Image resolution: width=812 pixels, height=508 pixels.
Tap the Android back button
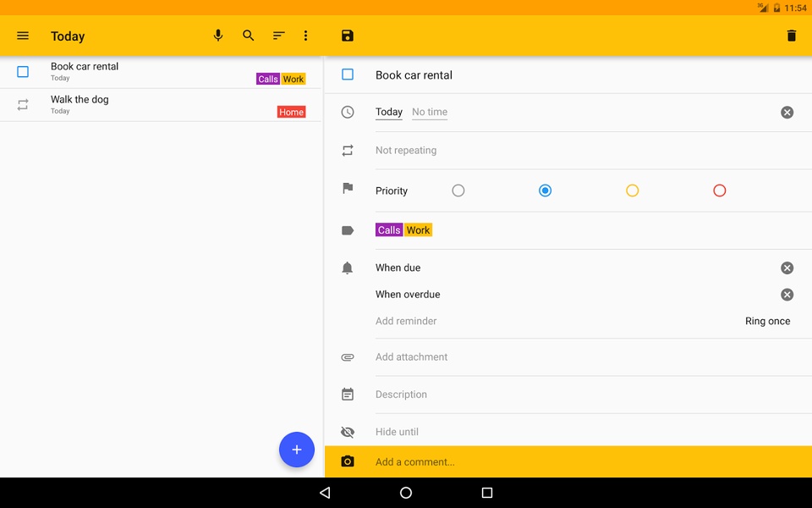325,493
